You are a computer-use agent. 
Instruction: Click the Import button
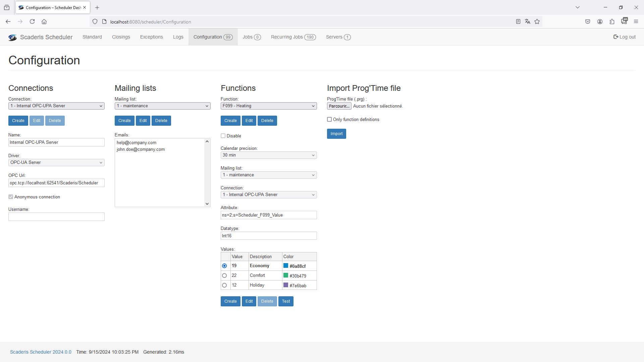tap(336, 134)
